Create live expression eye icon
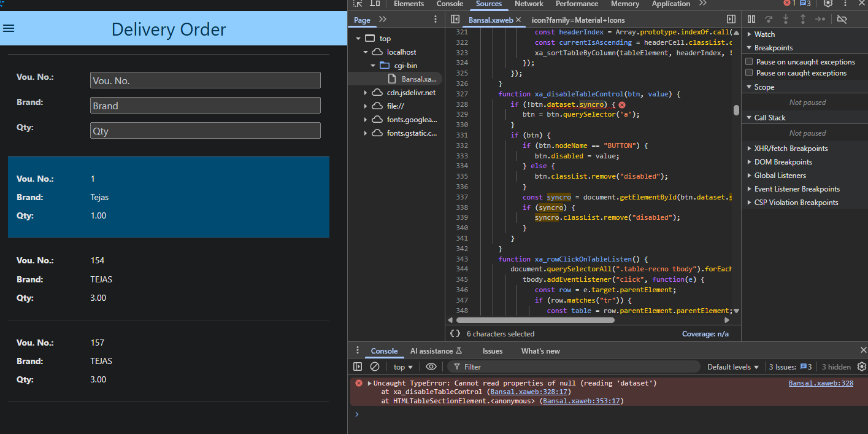This screenshot has width=868, height=434. (431, 366)
